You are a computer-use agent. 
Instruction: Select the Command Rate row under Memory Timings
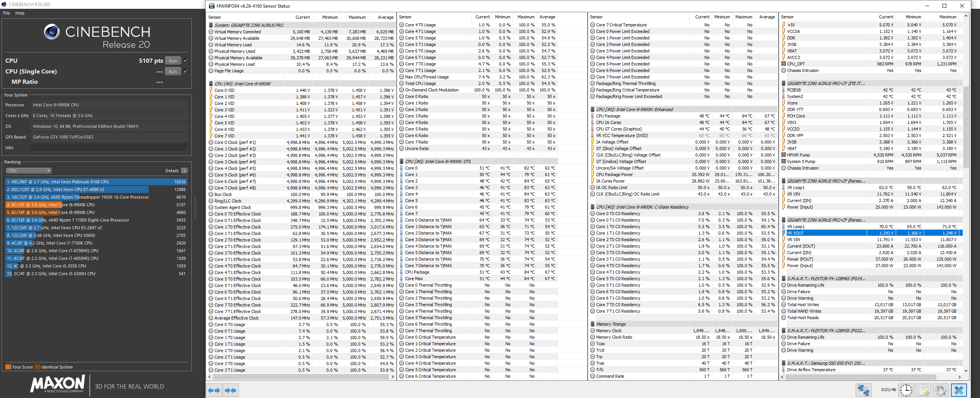point(683,376)
